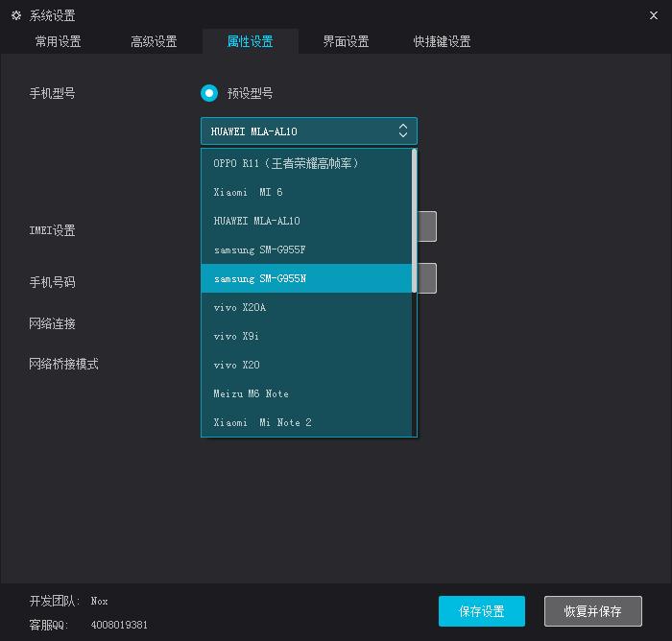Image resolution: width=672 pixels, height=641 pixels.
Task: Switch to the 常用设置 tab
Action: [x=59, y=41]
